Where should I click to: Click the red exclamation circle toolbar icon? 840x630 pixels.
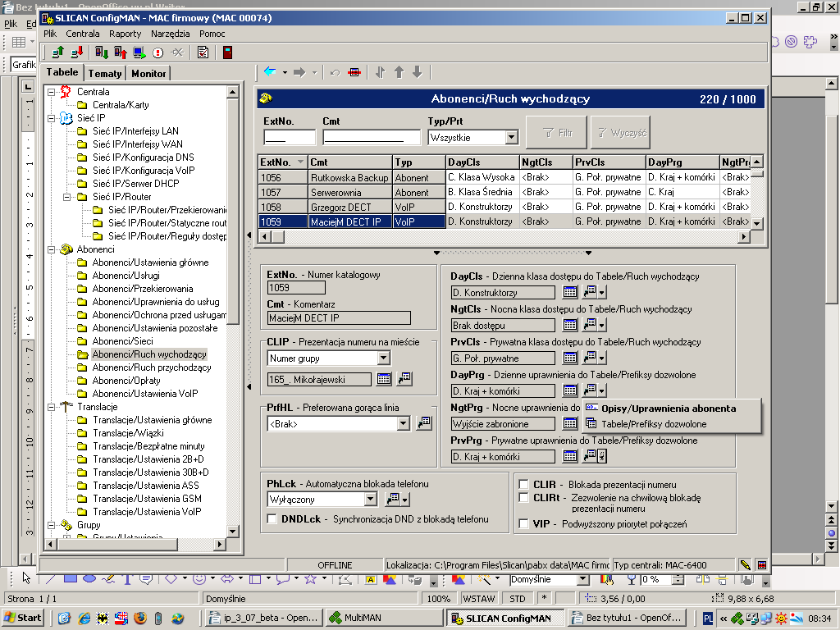tap(158, 52)
